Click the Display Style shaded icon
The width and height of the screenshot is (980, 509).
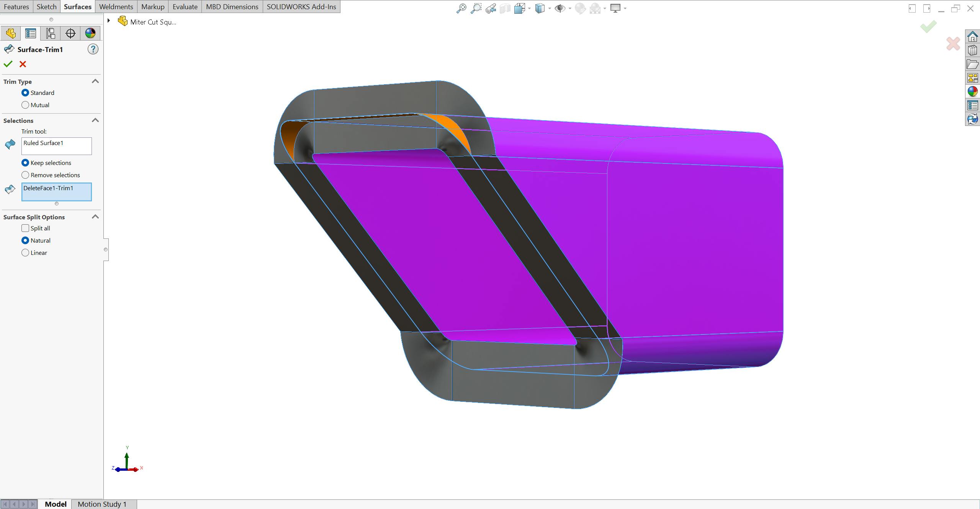click(x=539, y=8)
